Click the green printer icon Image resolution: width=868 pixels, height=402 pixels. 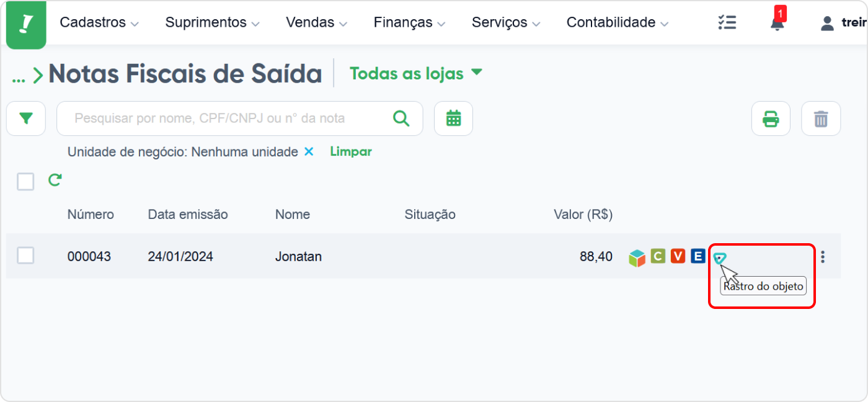(771, 118)
